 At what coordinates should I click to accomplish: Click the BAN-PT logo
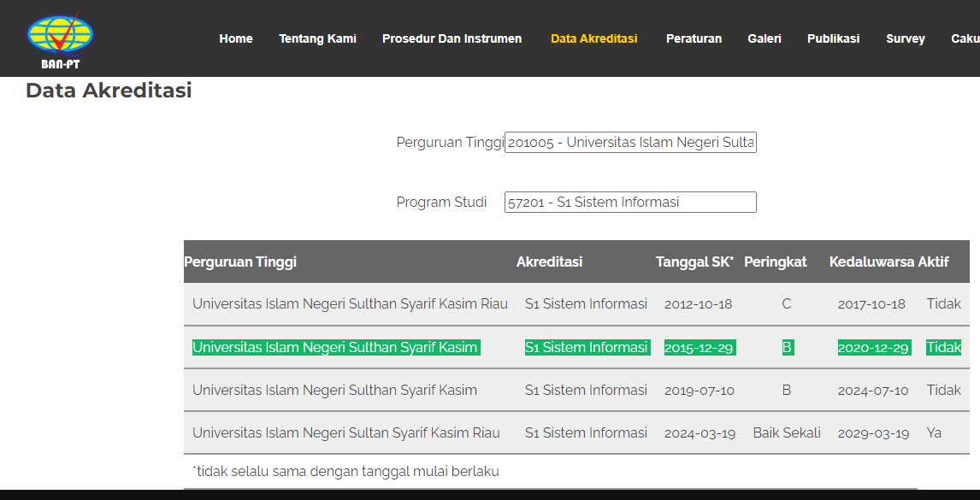(60, 40)
